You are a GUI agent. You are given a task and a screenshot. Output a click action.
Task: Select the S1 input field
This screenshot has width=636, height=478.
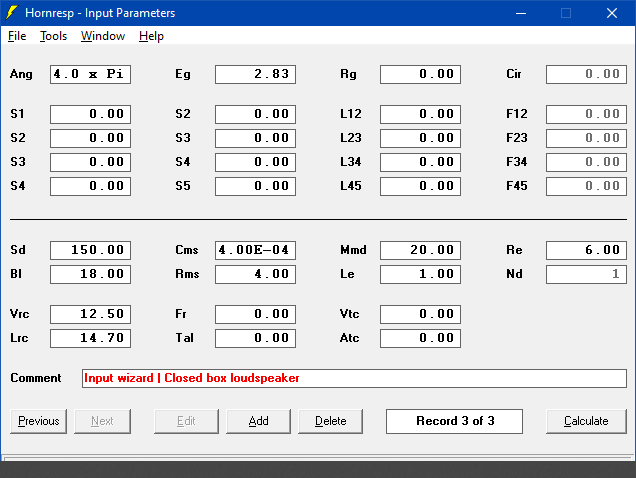tap(90, 114)
